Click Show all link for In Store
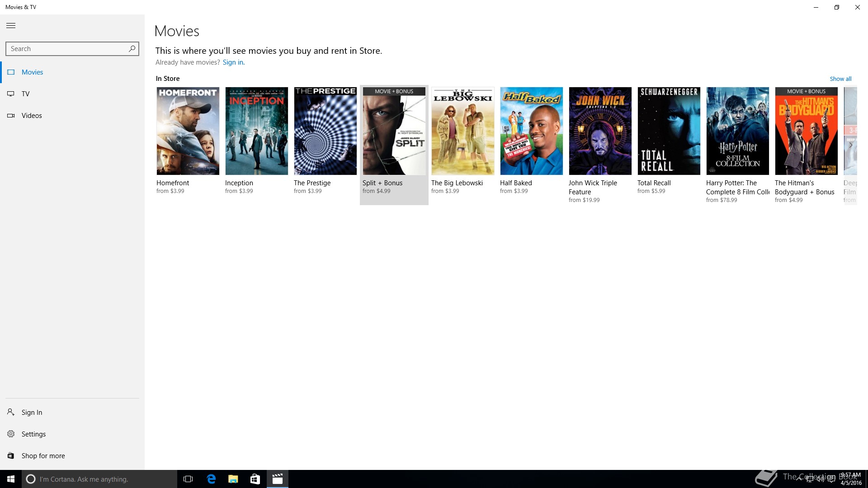This screenshot has width=868, height=488. pos(840,79)
